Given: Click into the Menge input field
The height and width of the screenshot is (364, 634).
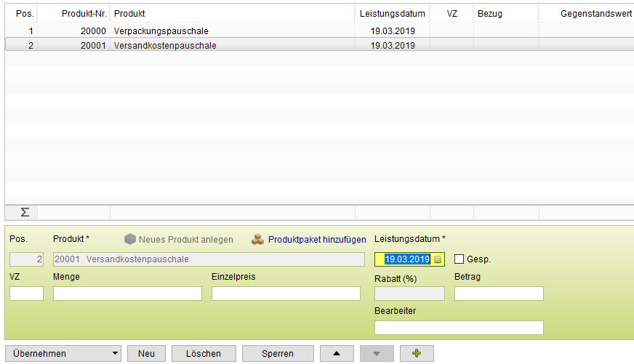Looking at the screenshot, I should [x=127, y=294].
